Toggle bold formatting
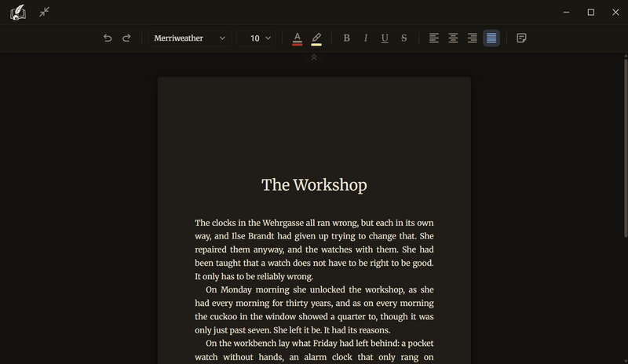This screenshot has height=364, width=628. (x=346, y=38)
